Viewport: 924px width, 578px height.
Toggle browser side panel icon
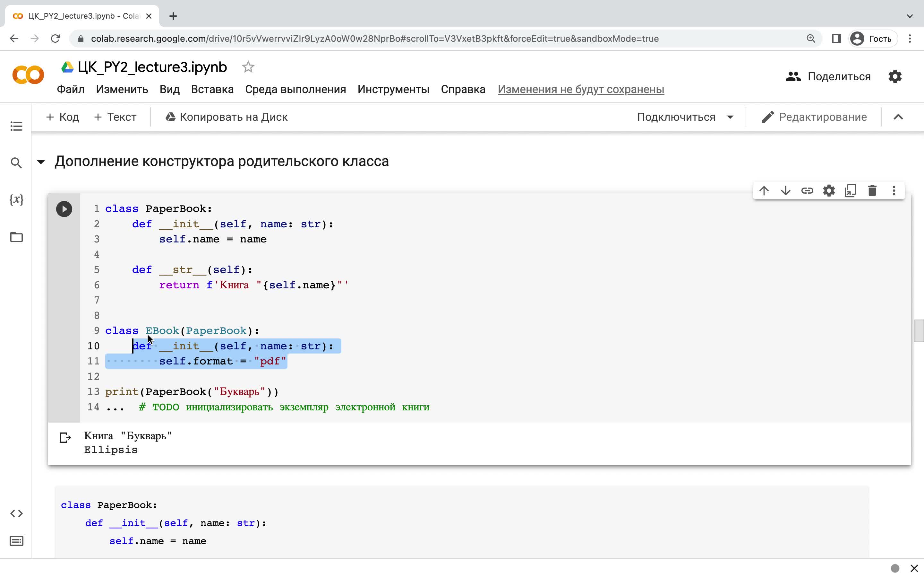[x=836, y=39]
